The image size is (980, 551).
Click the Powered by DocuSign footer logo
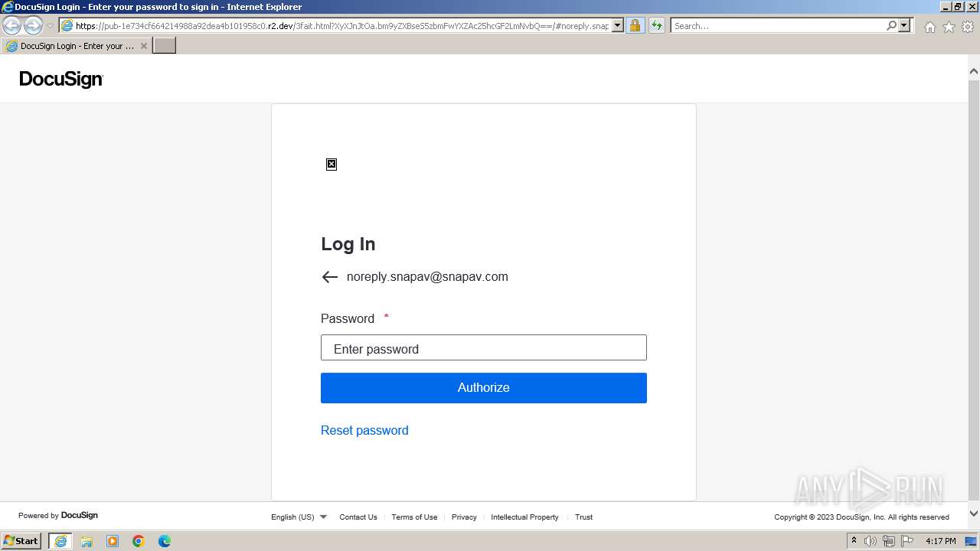click(58, 516)
